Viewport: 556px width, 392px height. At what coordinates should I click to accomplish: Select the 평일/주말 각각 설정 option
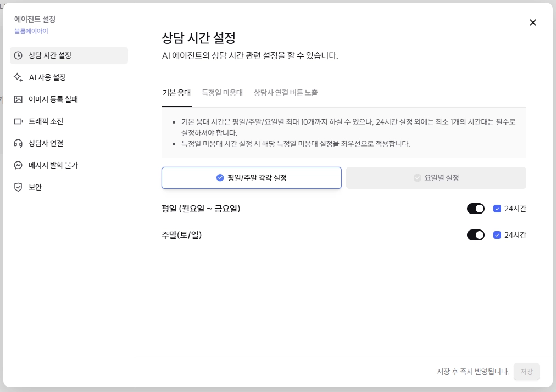252,178
